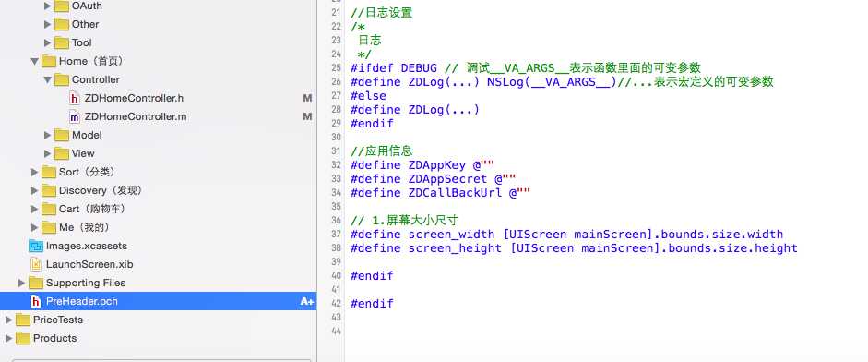Click the '#else' directive
Viewport: 868px width, 362px height.
[368, 96]
